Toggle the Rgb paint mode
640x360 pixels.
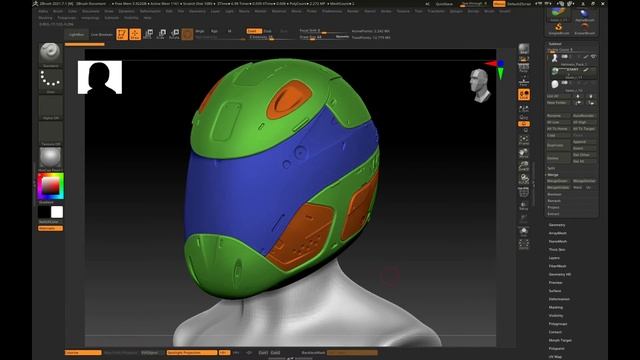point(214,31)
